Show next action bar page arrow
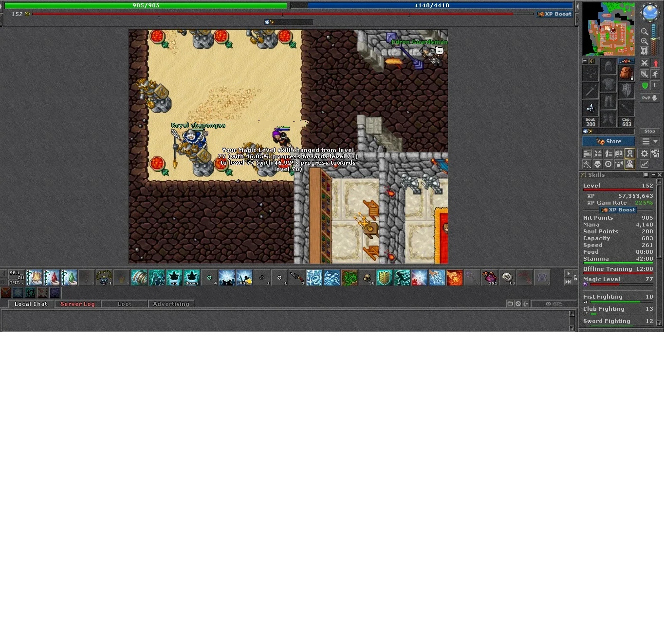This screenshot has height=644, width=664. [x=568, y=274]
